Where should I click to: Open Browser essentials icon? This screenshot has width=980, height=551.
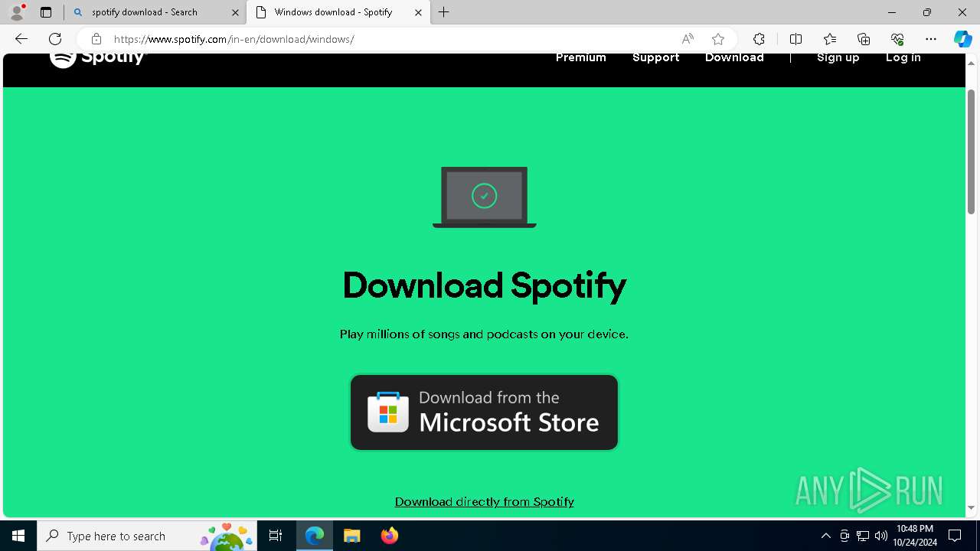(897, 39)
